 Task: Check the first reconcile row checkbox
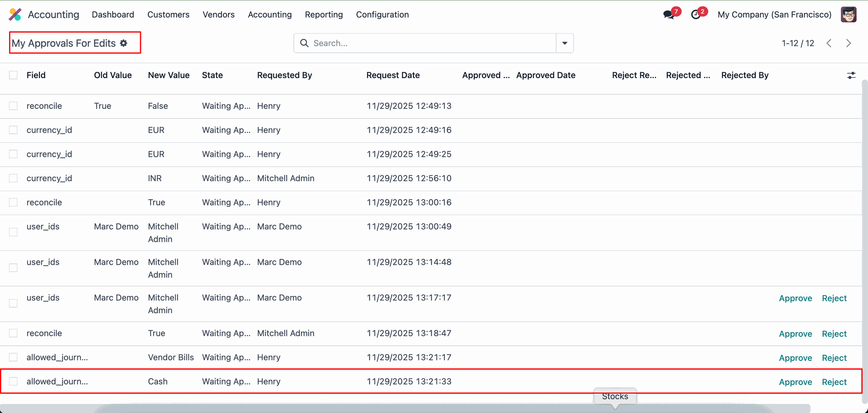(14, 106)
